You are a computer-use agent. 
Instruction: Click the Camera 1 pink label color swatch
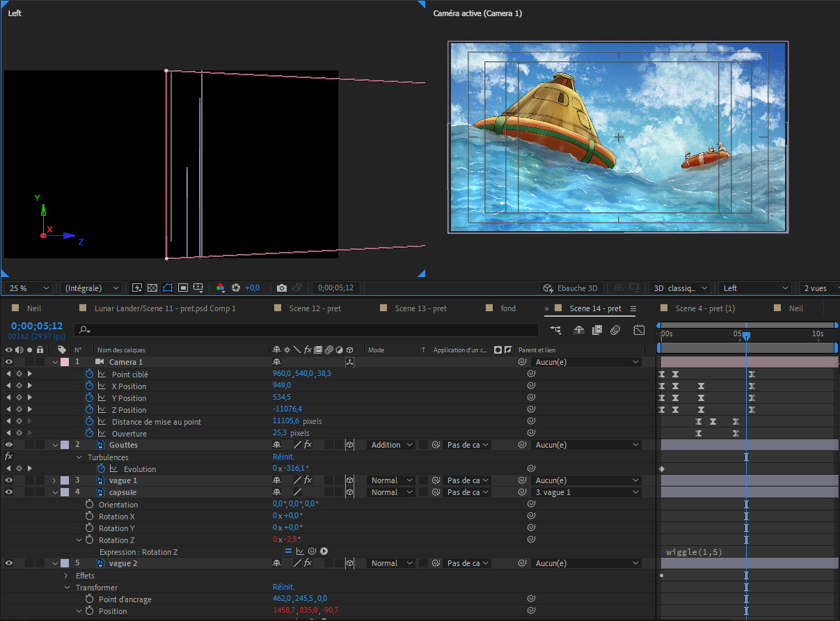[65, 362]
